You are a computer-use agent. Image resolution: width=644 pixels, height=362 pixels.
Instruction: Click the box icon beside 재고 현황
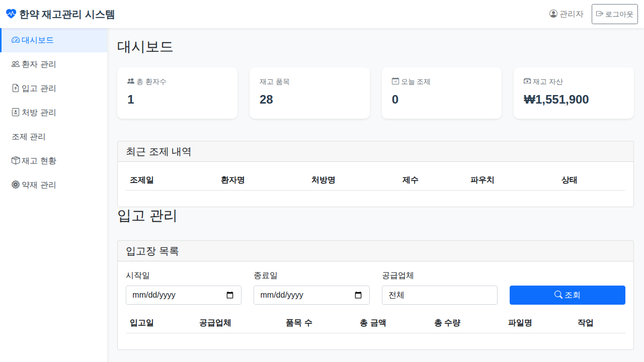pyautogui.click(x=16, y=161)
